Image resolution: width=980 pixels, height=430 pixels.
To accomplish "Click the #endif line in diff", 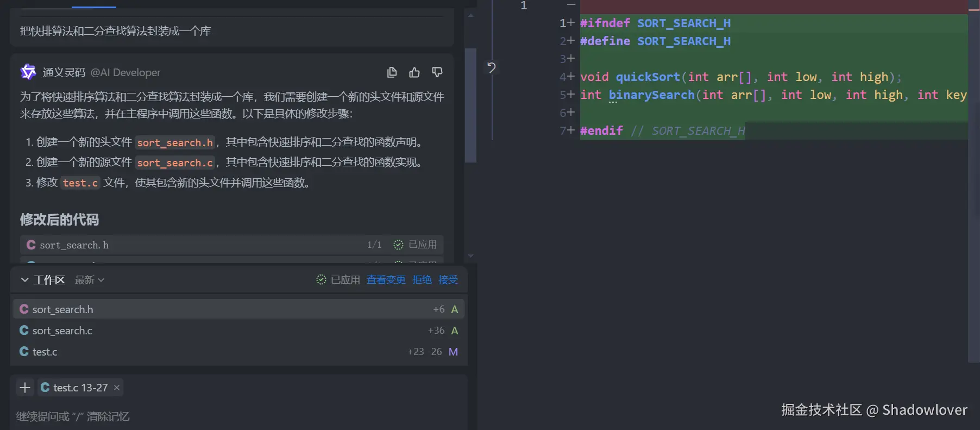I will tap(662, 130).
